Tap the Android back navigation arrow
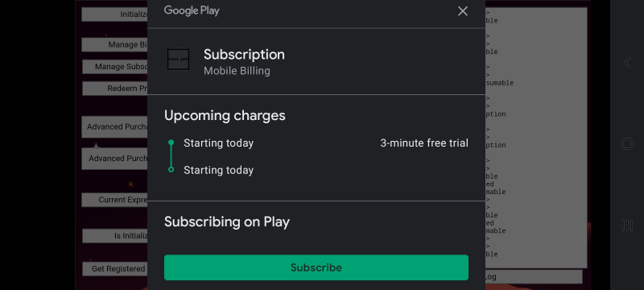This screenshot has width=644, height=290. coord(627,63)
